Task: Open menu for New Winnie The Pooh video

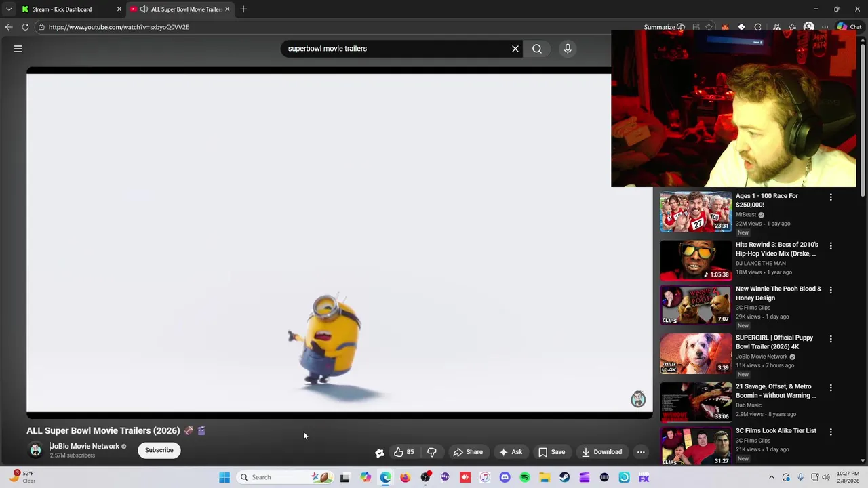Action: [x=831, y=290]
